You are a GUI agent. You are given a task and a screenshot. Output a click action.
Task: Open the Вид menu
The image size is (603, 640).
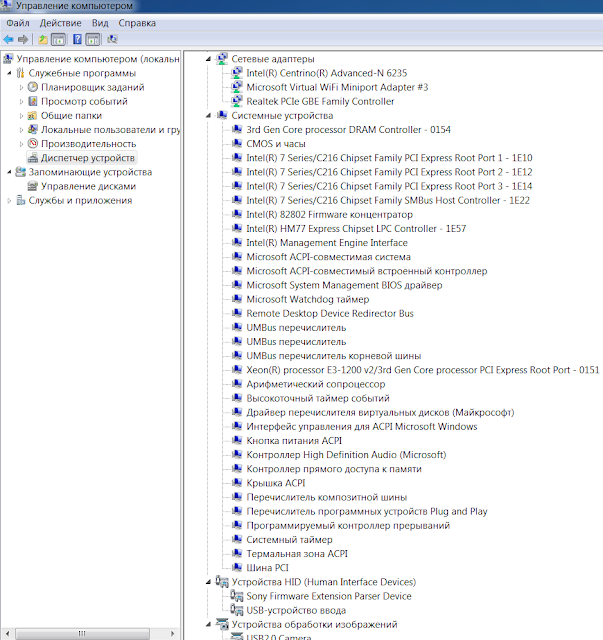pyautogui.click(x=100, y=23)
